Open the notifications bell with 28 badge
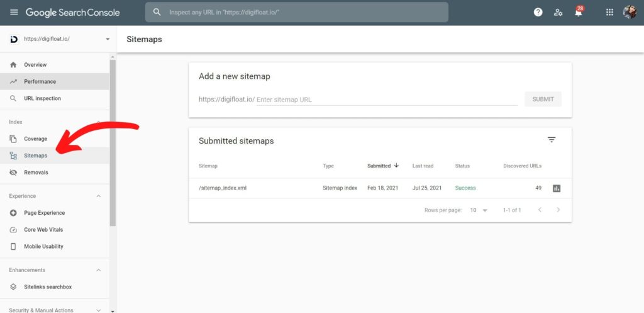The height and width of the screenshot is (313, 644). tap(579, 12)
